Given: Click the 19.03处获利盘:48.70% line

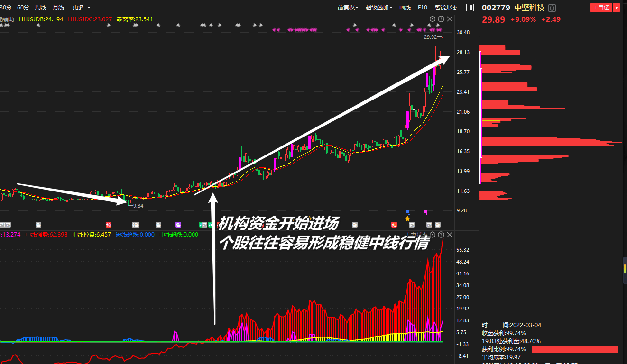Looking at the screenshot, I should click(x=511, y=341).
